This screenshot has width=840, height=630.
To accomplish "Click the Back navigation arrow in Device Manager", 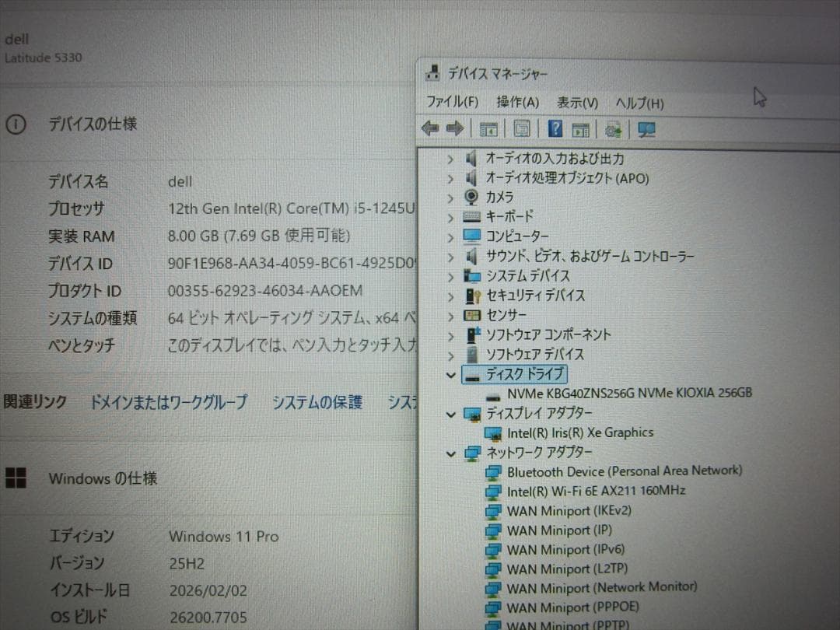I will pyautogui.click(x=429, y=128).
